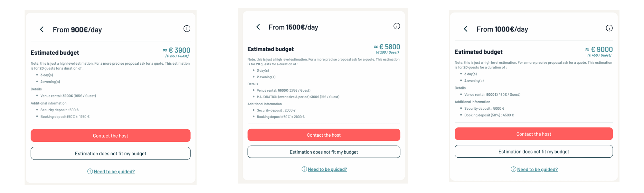This screenshot has height=193, width=644.
Task: Go back from the 900€/day card
Action: click(42, 30)
